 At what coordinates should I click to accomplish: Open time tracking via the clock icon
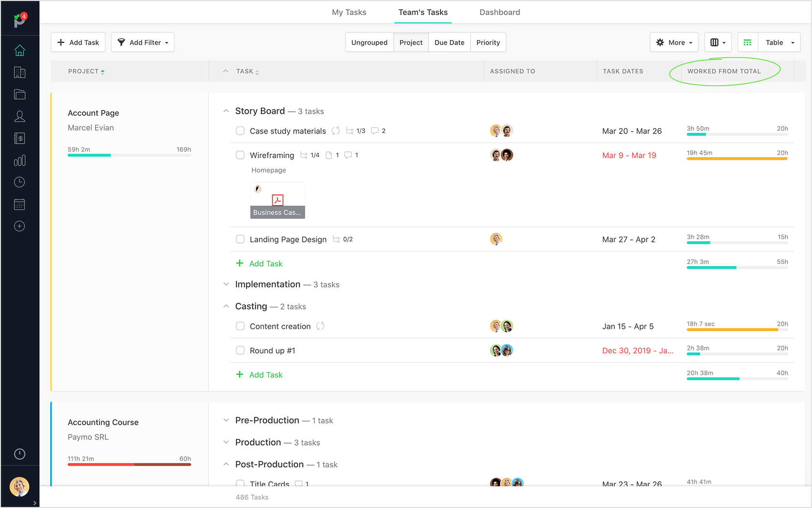19,182
